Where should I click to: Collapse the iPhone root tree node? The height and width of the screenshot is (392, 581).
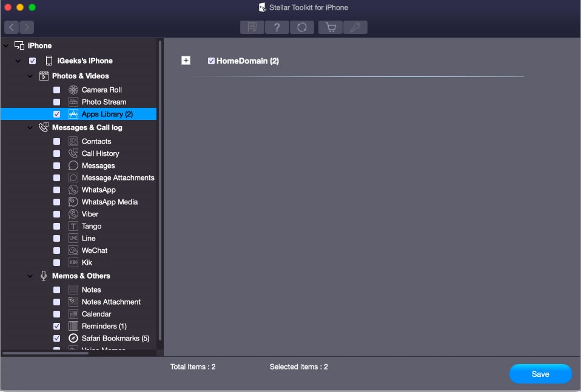click(x=6, y=46)
